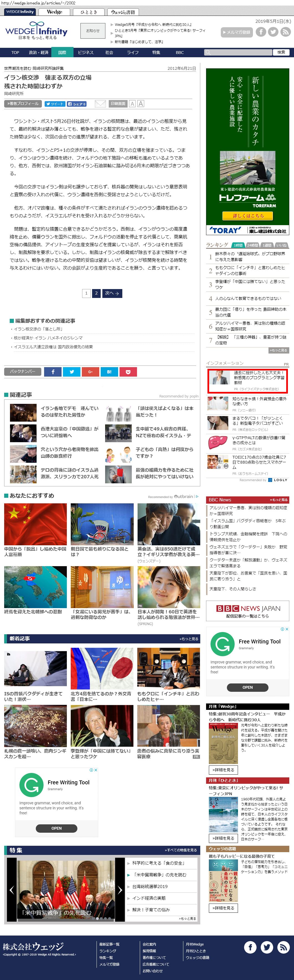Image resolution: width=294 pixels, height=980 pixels.
Task: Click the Twitter icon in the header
Action: [x=273, y=32]
